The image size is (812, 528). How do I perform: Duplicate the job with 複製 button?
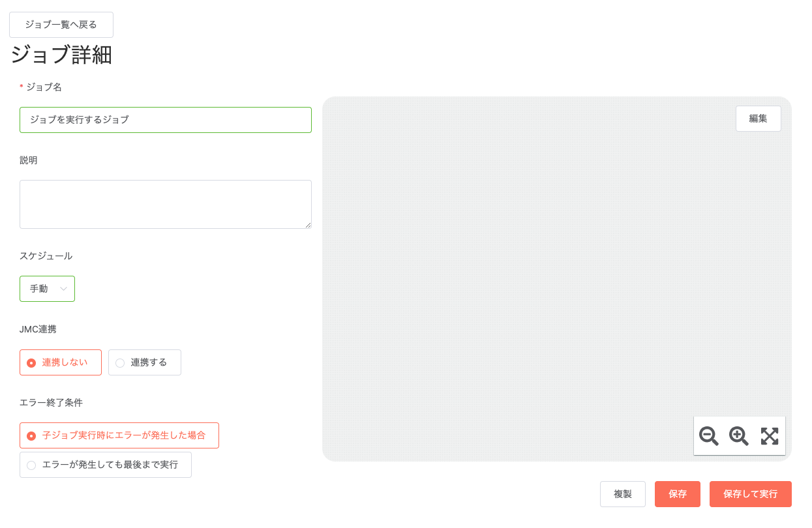tap(623, 494)
